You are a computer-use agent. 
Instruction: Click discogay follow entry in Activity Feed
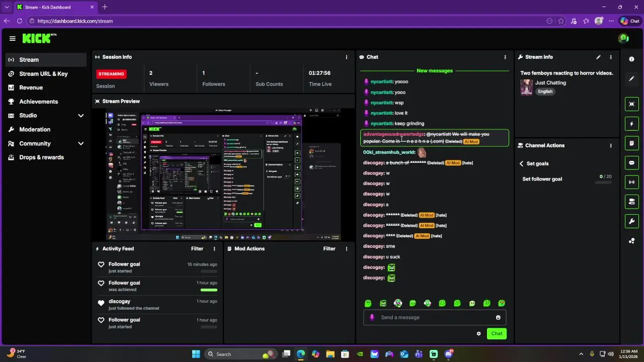click(158, 305)
